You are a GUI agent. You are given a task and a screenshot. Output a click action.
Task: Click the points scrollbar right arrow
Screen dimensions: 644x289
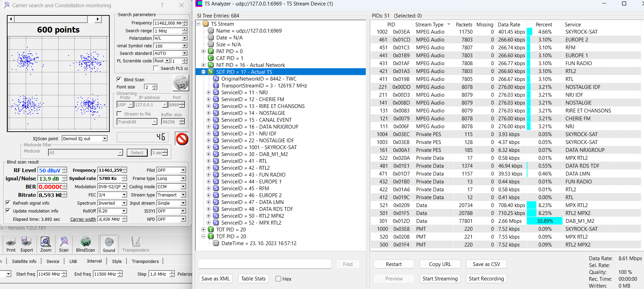98,19
